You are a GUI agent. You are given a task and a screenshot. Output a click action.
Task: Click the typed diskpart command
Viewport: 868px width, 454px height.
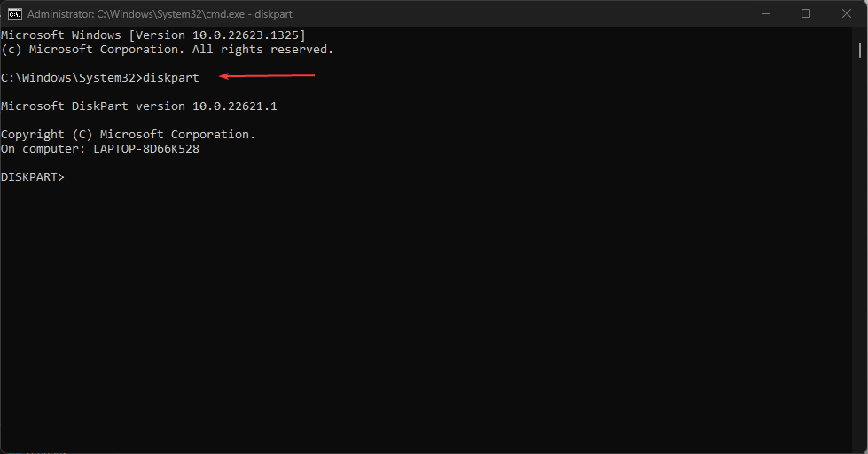[x=171, y=78]
